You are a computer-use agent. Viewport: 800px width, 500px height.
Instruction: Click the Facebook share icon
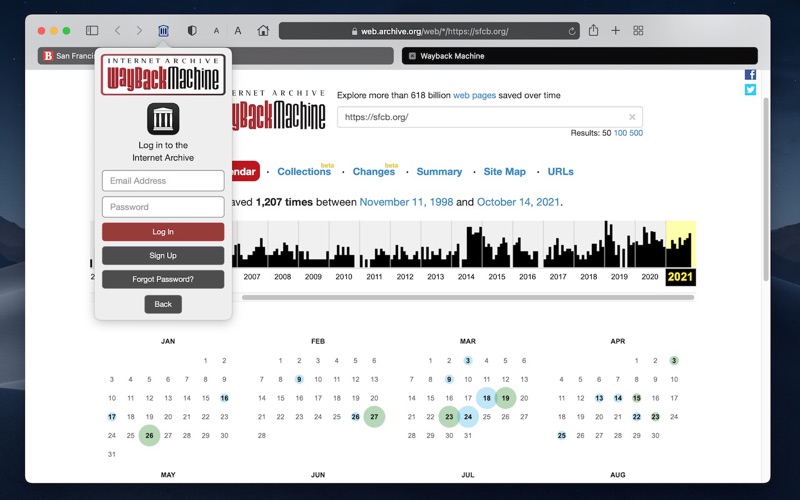[x=750, y=75]
